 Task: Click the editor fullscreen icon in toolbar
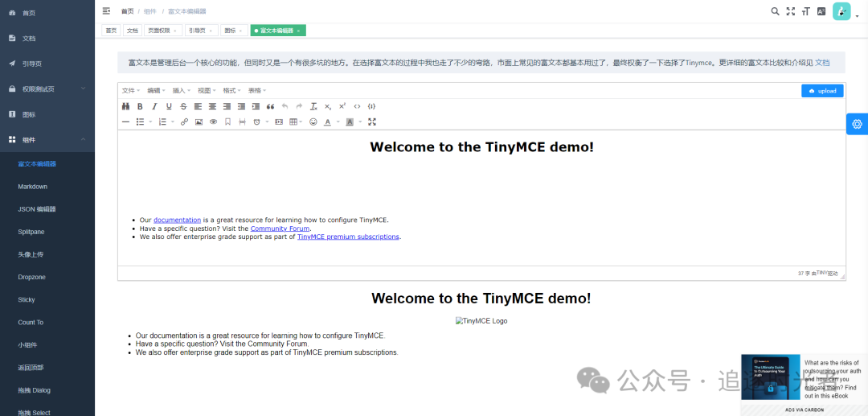pyautogui.click(x=372, y=122)
